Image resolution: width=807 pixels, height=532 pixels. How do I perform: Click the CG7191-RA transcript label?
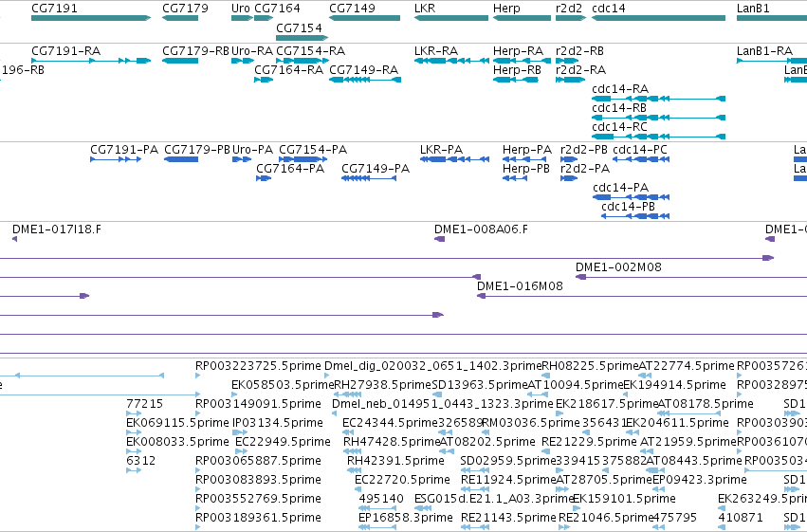(65, 51)
